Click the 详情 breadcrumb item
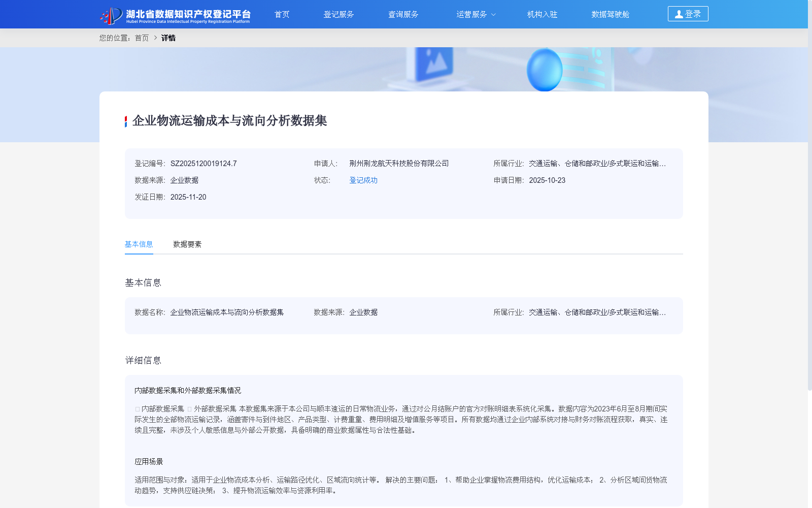 click(x=168, y=38)
